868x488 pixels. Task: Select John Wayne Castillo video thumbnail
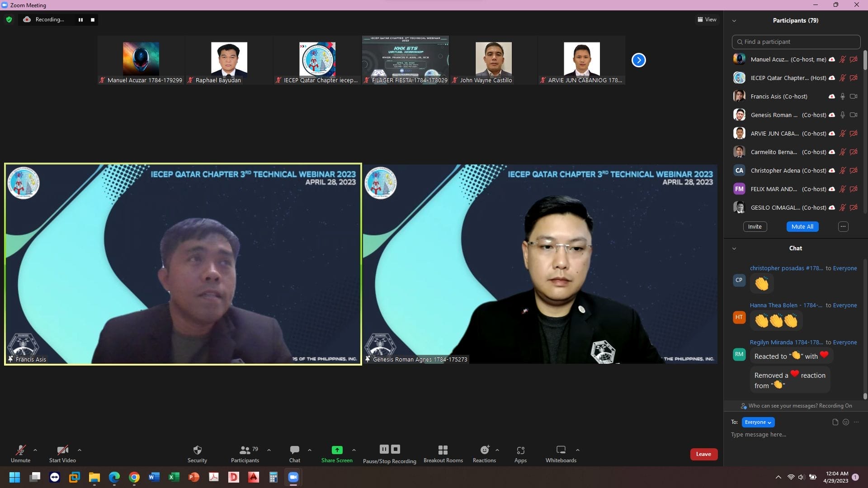point(494,60)
